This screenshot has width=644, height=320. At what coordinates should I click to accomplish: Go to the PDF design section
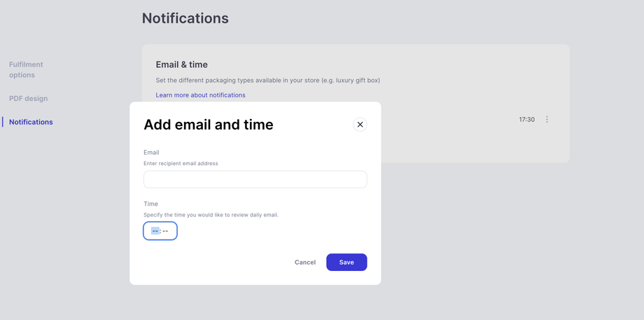(29, 99)
